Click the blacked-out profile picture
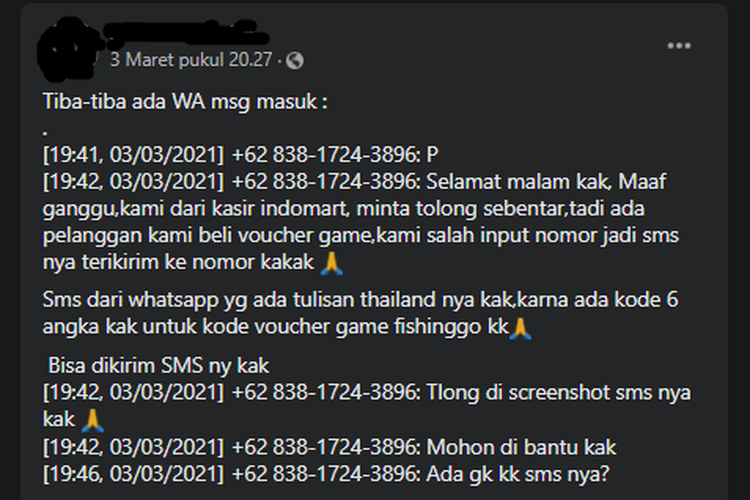 (x=67, y=49)
